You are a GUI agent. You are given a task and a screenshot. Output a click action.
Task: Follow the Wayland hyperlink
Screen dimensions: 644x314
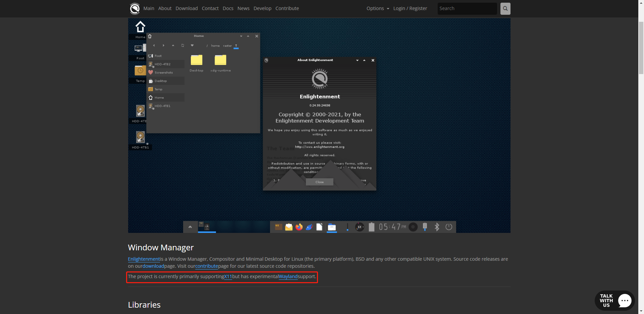[x=288, y=276]
